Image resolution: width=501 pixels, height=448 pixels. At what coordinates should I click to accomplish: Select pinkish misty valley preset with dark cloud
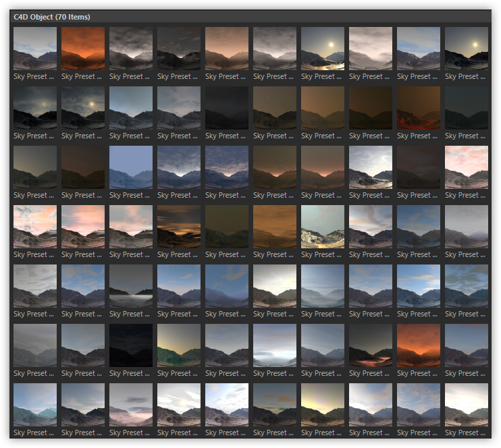131,405
